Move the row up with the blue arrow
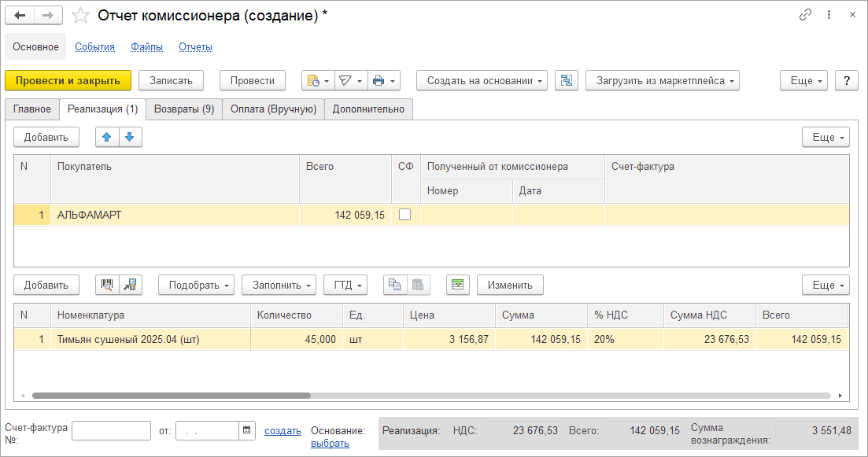 click(107, 137)
